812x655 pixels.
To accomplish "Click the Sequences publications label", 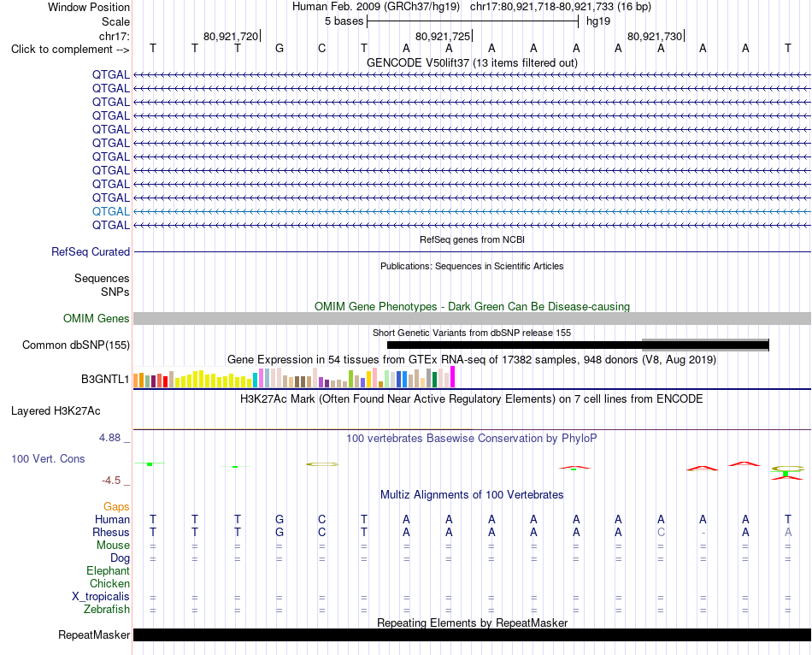I will click(x=102, y=278).
